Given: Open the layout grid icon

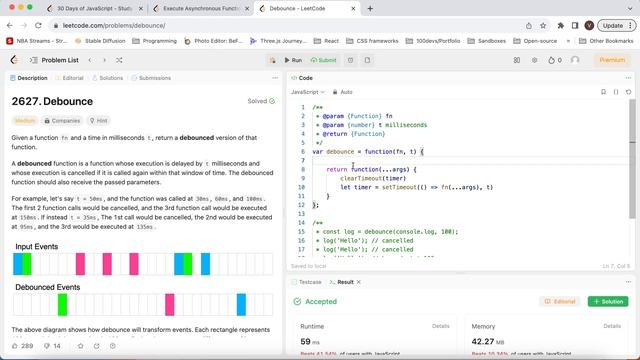Looking at the screenshot, I should click(x=517, y=60).
